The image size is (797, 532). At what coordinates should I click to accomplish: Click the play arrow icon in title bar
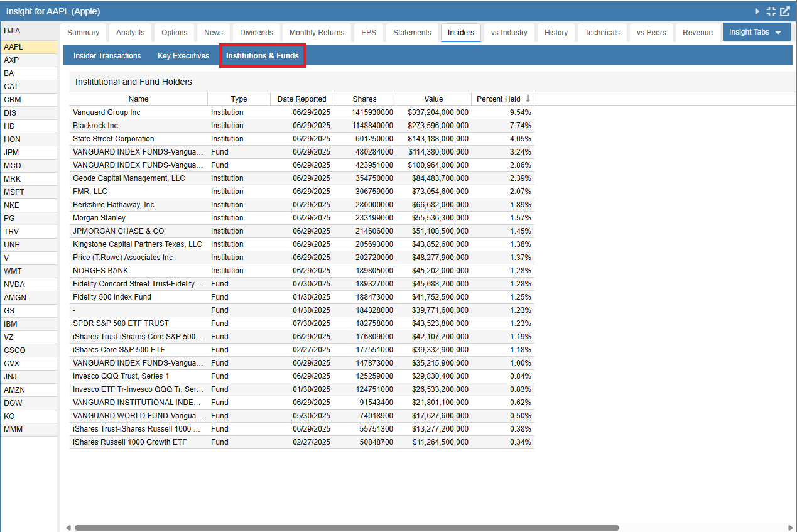(x=757, y=11)
